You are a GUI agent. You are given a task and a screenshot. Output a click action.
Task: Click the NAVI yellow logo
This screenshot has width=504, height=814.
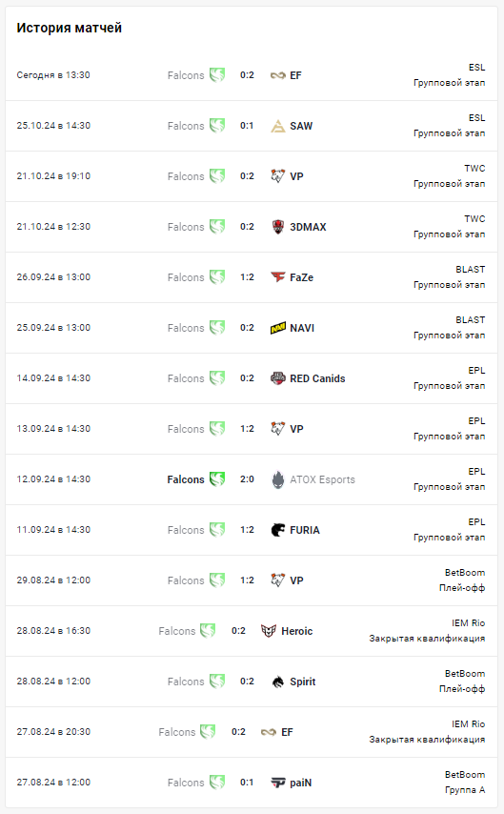(x=277, y=328)
